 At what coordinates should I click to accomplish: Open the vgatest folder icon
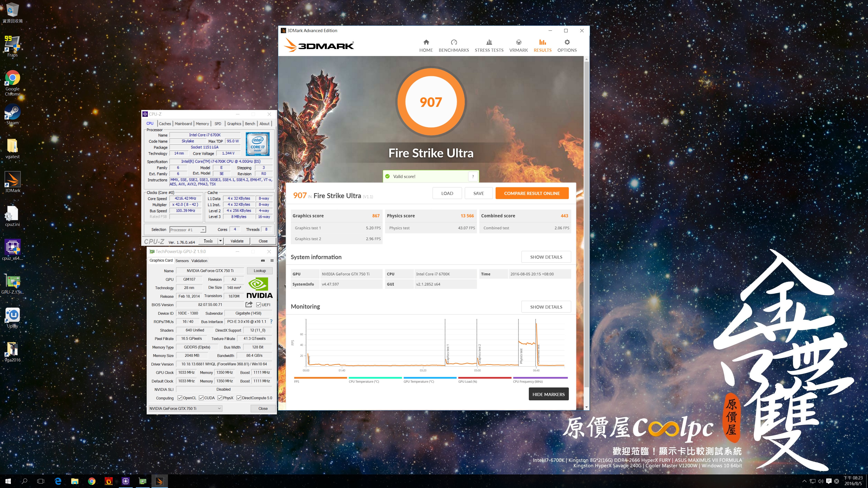coord(12,148)
